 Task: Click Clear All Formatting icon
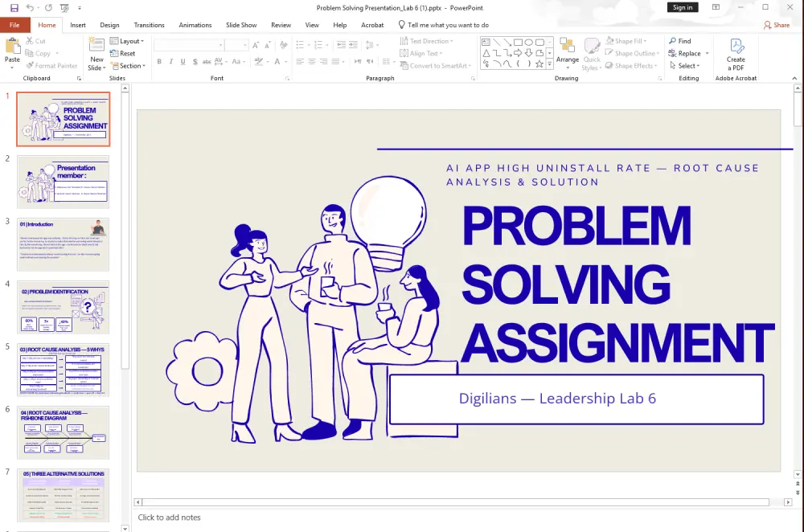tap(284, 45)
